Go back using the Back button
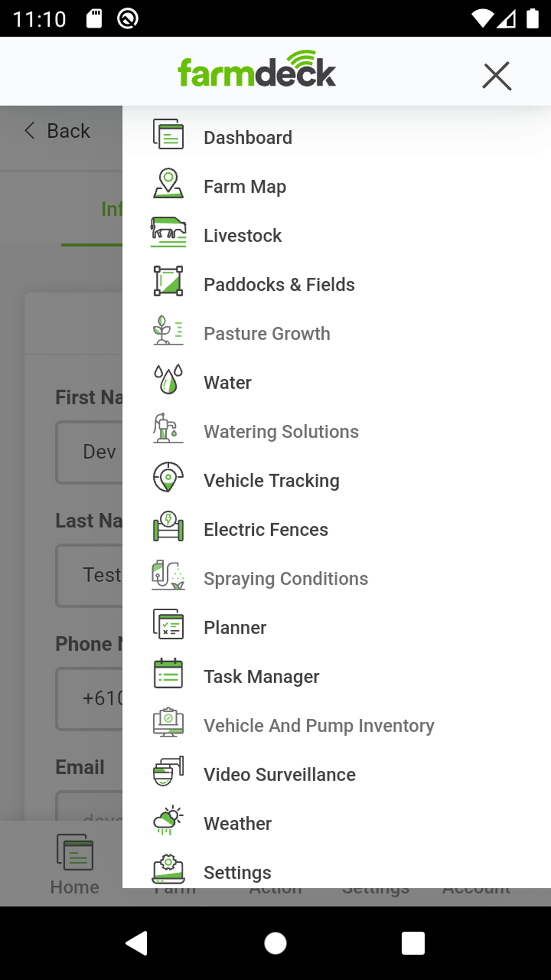 click(58, 131)
